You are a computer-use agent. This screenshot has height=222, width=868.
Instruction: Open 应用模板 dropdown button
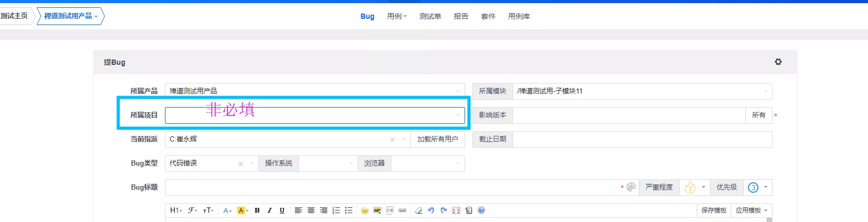point(752,211)
